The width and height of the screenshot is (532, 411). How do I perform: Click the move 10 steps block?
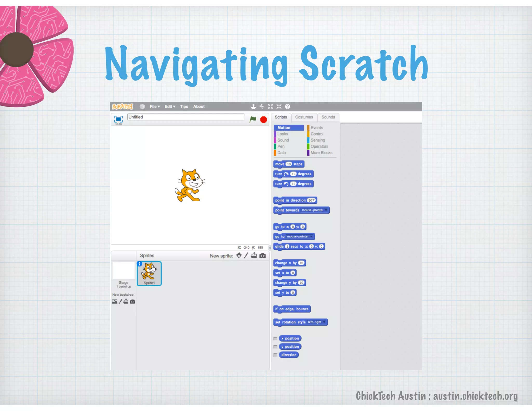click(289, 164)
